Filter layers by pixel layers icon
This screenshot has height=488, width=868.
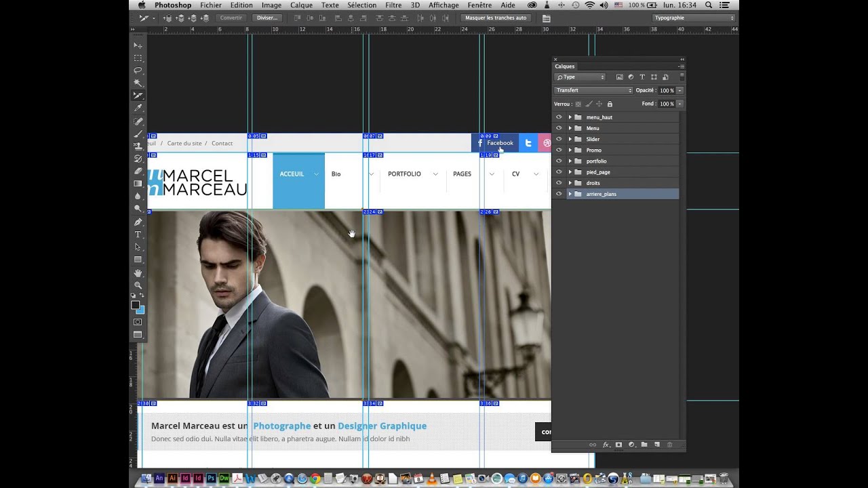coord(619,77)
